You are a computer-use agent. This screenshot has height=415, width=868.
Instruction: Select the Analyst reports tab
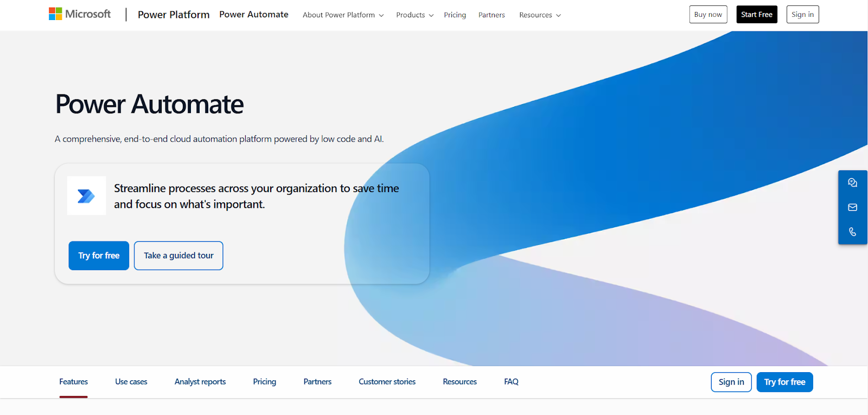pos(200,382)
